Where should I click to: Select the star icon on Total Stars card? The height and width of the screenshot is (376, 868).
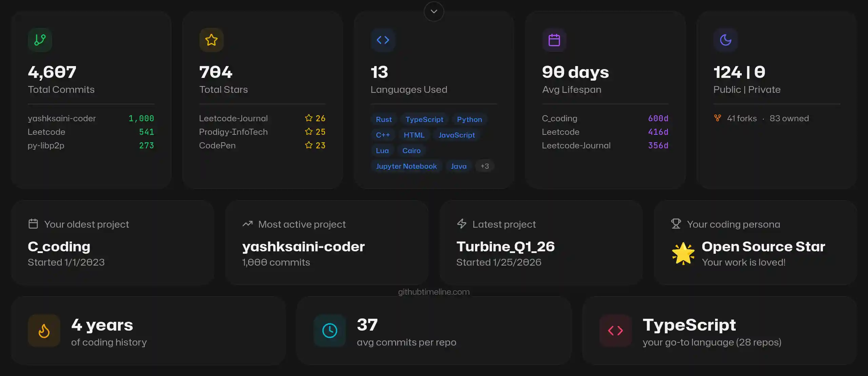(211, 40)
